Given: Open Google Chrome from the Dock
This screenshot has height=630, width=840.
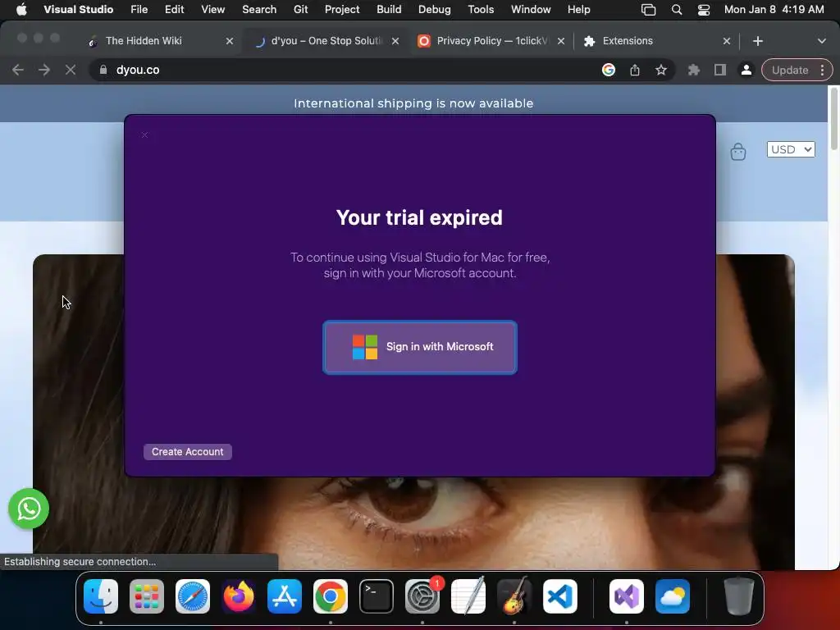Looking at the screenshot, I should 331,596.
